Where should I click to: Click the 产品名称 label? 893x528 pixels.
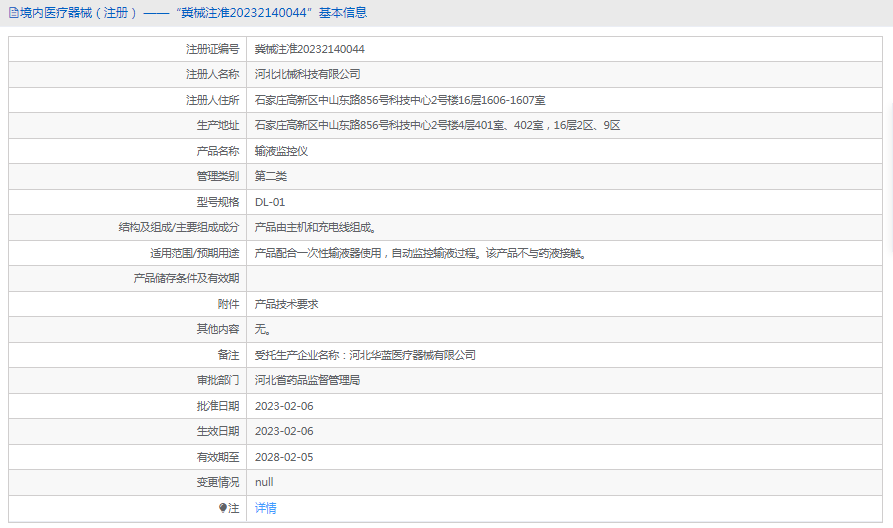click(218, 151)
